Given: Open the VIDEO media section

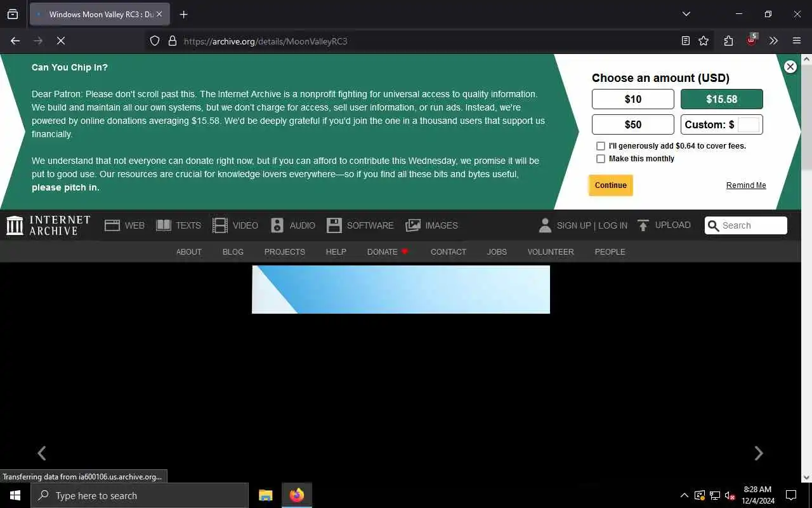Looking at the screenshot, I should [235, 225].
